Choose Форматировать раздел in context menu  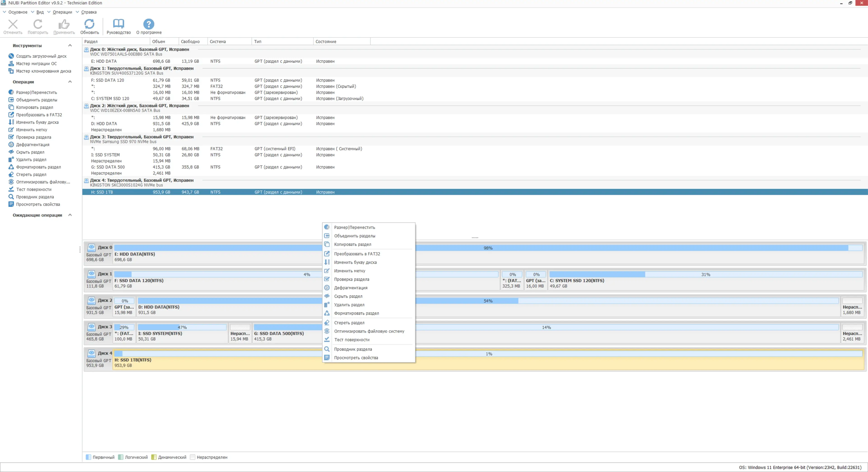(x=356, y=313)
